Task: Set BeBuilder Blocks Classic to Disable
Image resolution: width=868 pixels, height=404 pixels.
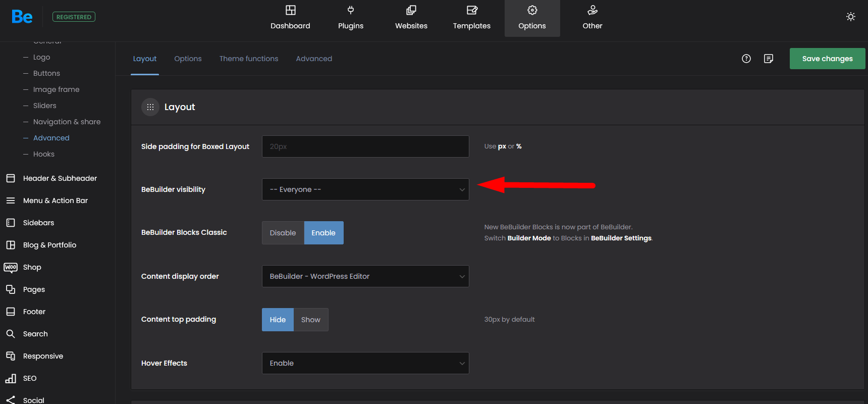Action: (x=283, y=233)
